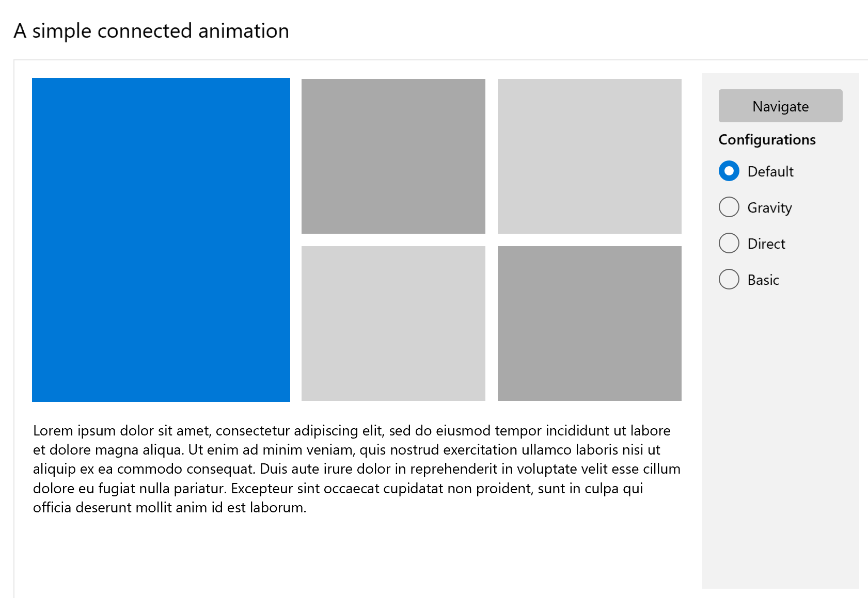Viewport: 868px width, 598px height.
Task: Click the Basic text label
Action: tap(763, 280)
